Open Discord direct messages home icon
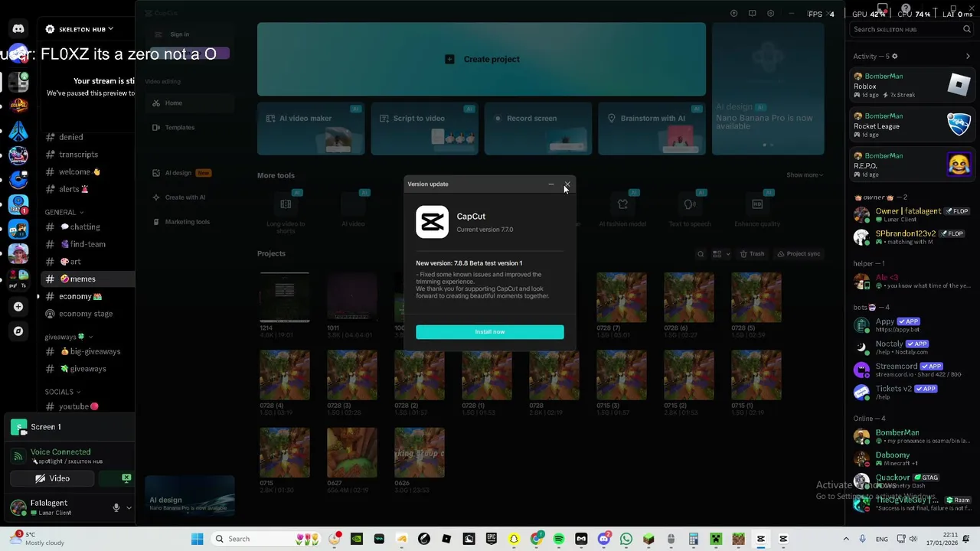 18,29
